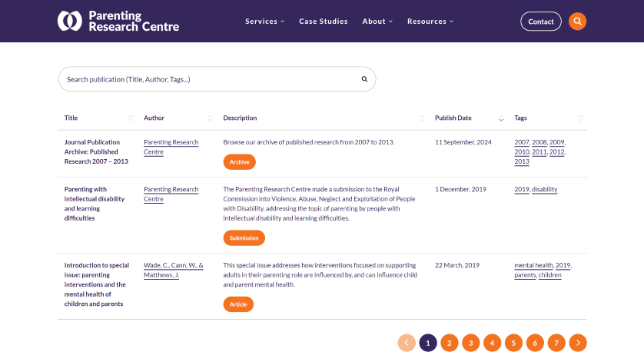Open the disability tag link
644x362 pixels.
click(544, 189)
